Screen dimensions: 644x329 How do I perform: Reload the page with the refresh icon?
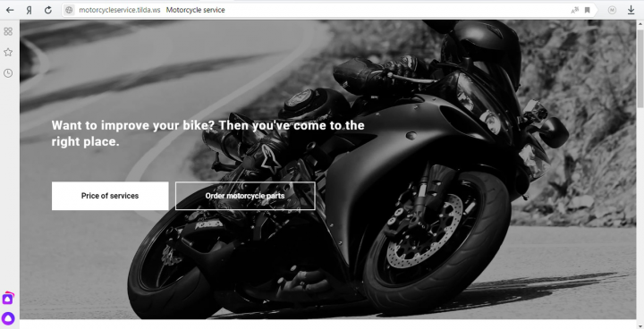[x=48, y=10]
